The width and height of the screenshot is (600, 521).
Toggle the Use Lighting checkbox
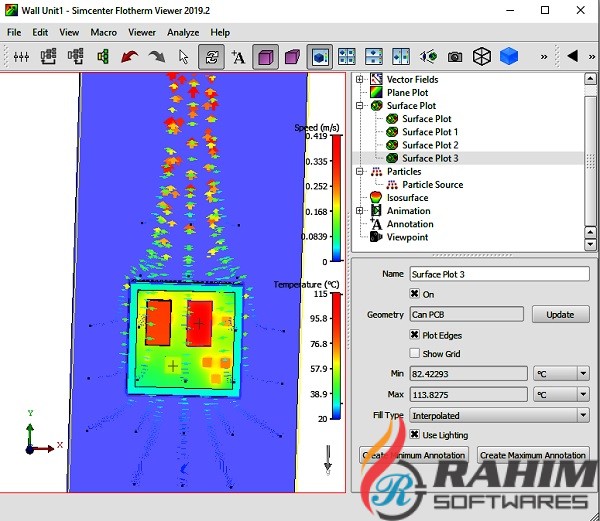point(414,434)
